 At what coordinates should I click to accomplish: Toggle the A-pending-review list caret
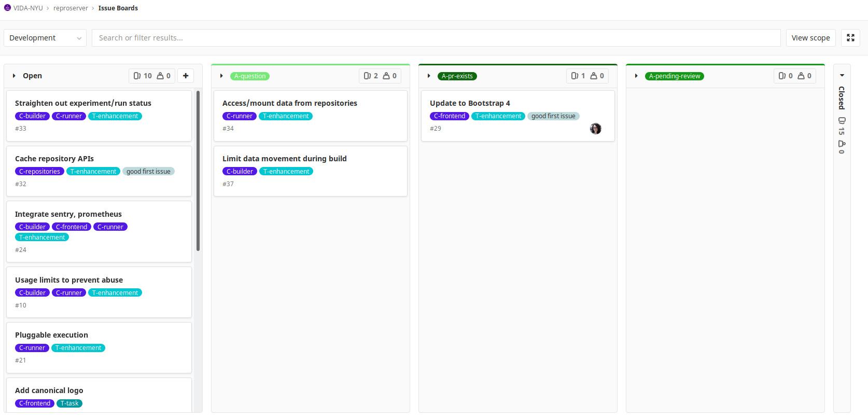(x=636, y=76)
